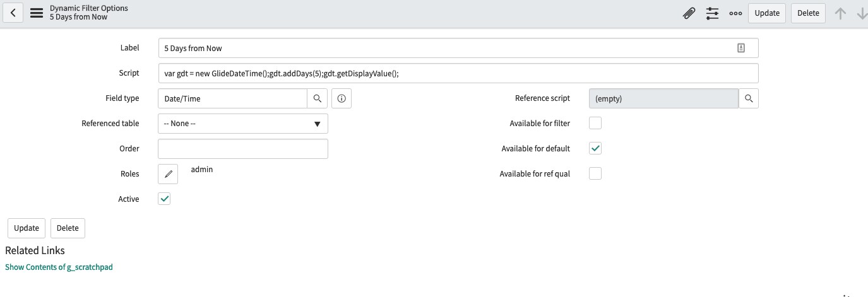
Task: Click the paperclip manage attachments icon
Action: (x=689, y=13)
